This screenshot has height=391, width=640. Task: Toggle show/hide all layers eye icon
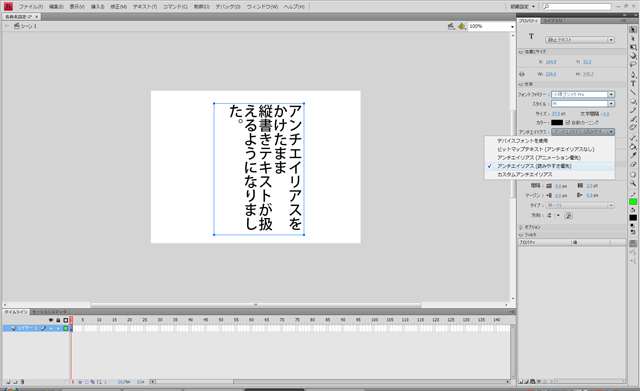click(x=51, y=320)
